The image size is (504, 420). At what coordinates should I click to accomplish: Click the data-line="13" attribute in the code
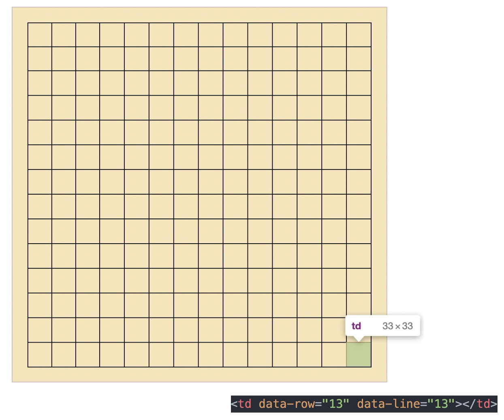click(405, 404)
